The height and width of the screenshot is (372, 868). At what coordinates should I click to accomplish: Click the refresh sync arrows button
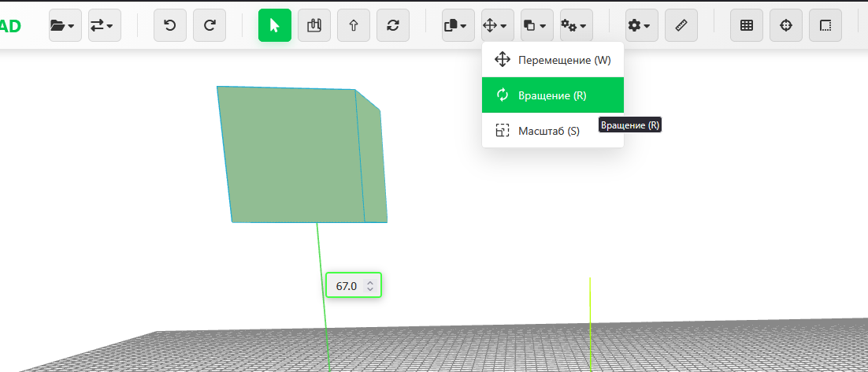(x=393, y=25)
